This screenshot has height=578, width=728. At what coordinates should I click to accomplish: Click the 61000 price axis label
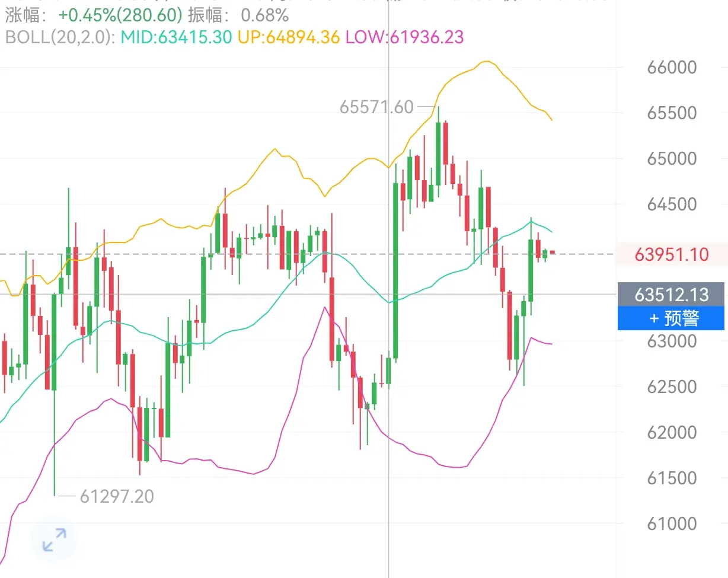[x=672, y=523]
